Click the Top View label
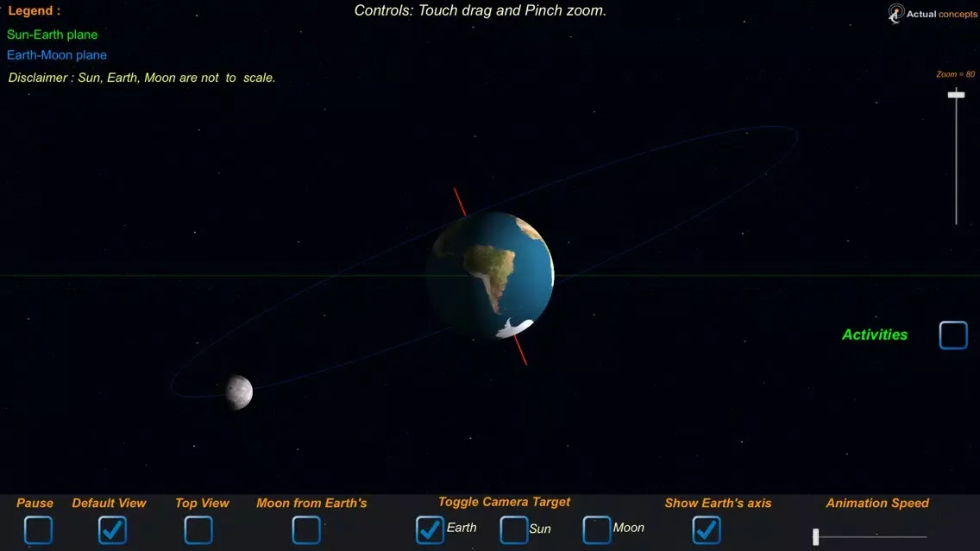Image resolution: width=980 pixels, height=551 pixels. (x=202, y=503)
